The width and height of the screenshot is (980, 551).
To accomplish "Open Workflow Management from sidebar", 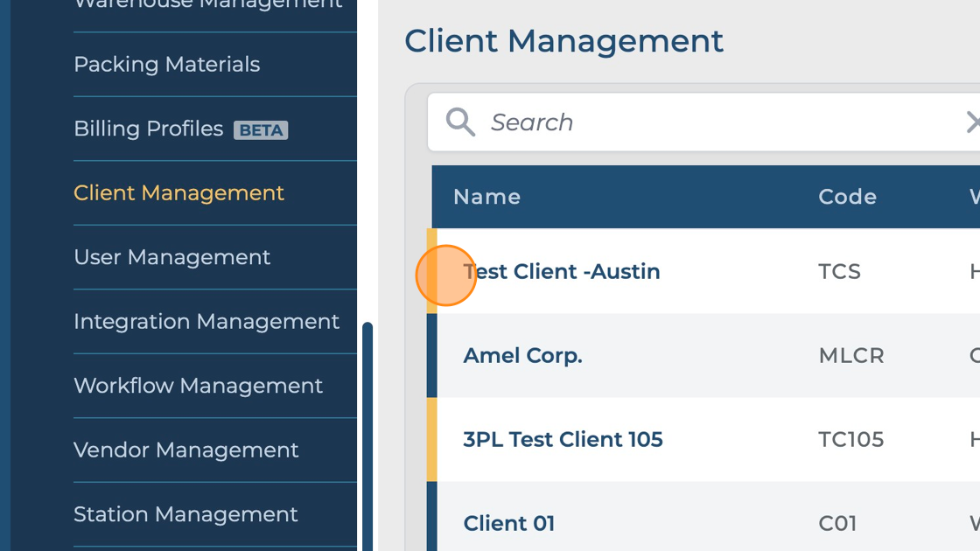I will click(198, 386).
